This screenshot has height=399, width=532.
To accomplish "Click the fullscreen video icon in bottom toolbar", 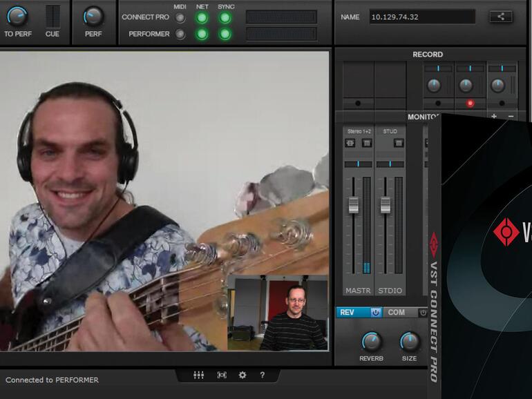I will (221, 375).
